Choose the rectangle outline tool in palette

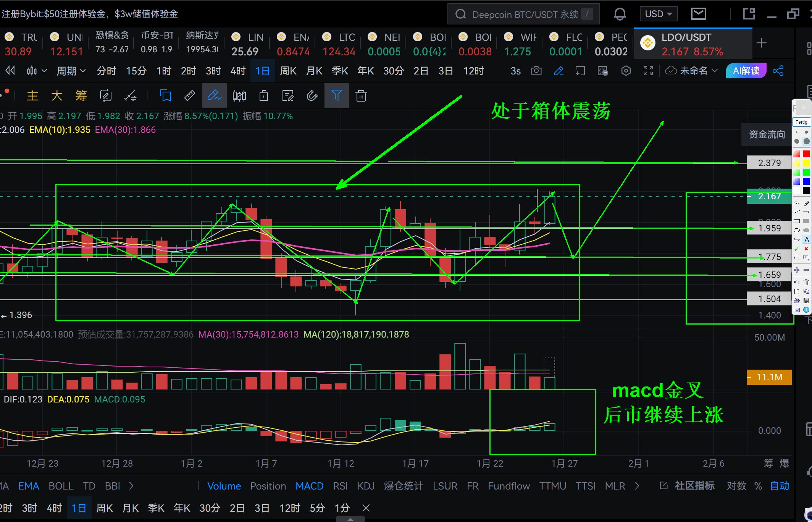[797, 221]
